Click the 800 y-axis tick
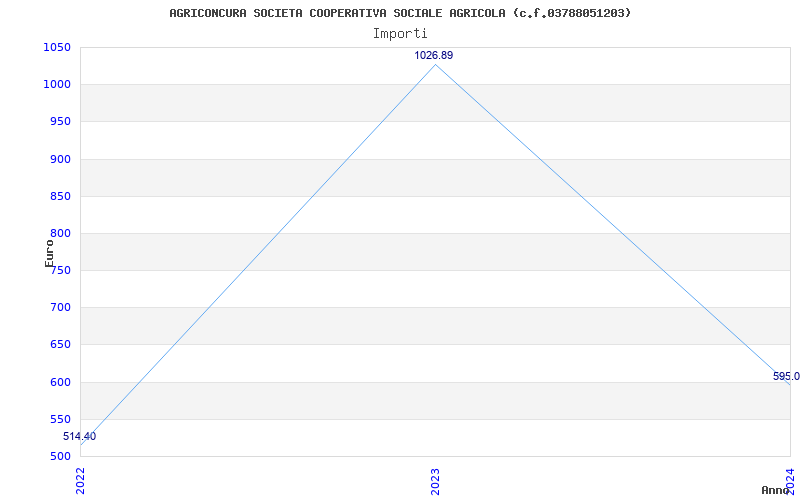This screenshot has width=800, height=500. click(x=60, y=234)
